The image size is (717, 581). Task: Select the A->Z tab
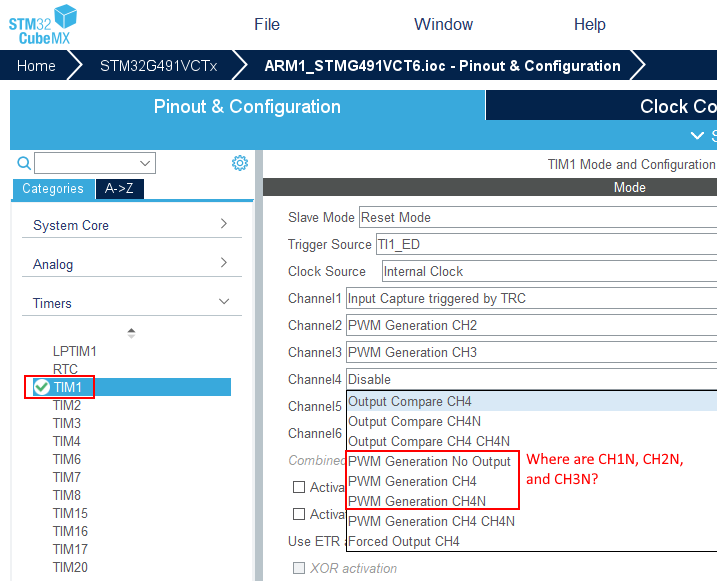119,189
